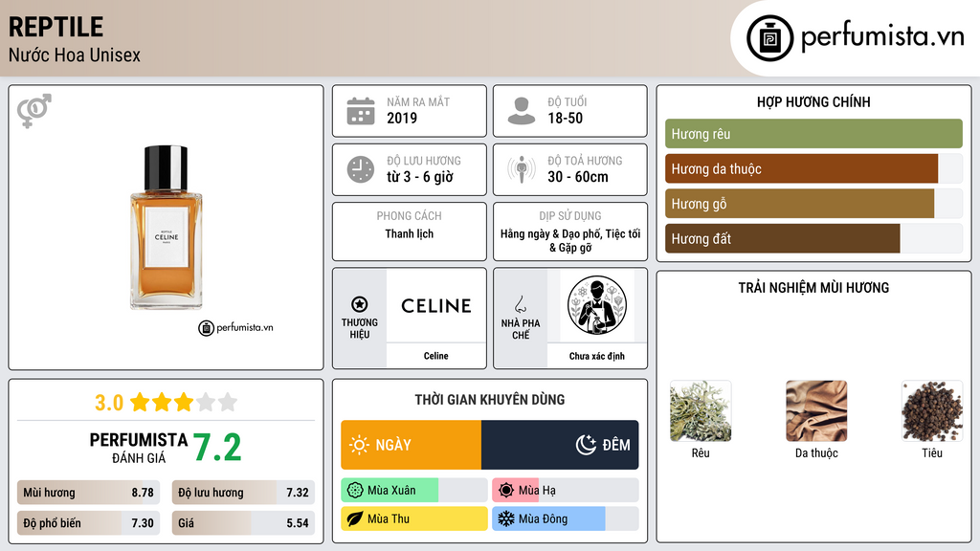Click the Mùa Đông season bar
Image resolution: width=980 pixels, height=551 pixels.
click(x=566, y=518)
